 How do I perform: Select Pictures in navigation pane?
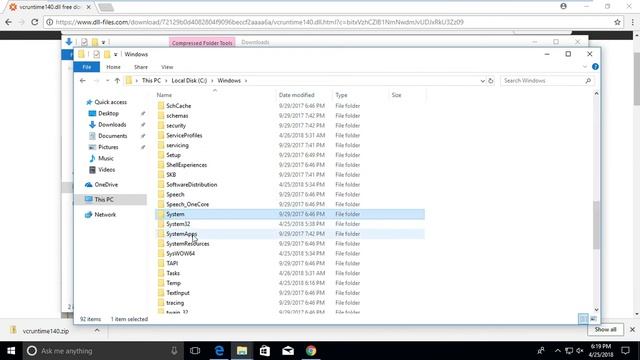pyautogui.click(x=108, y=147)
